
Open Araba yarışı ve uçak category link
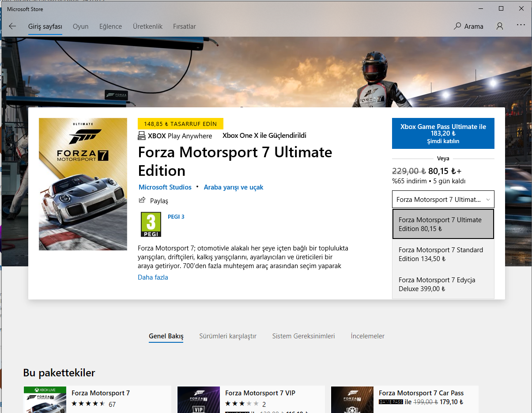click(234, 187)
